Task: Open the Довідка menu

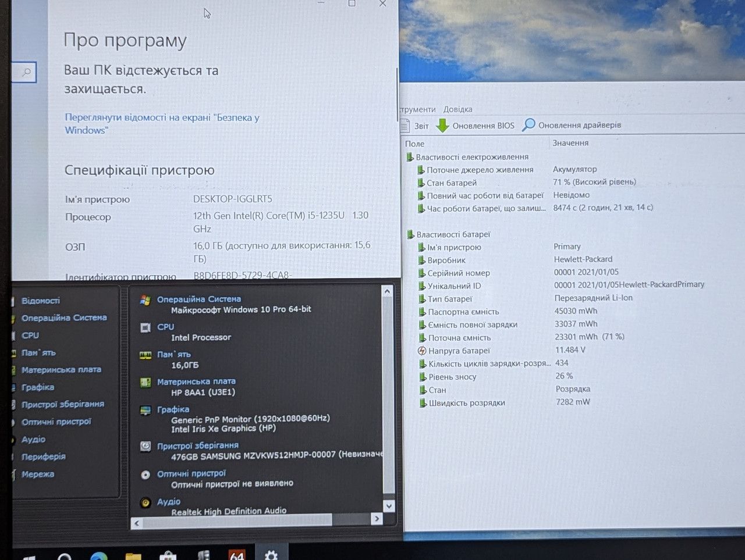Action: [x=457, y=109]
